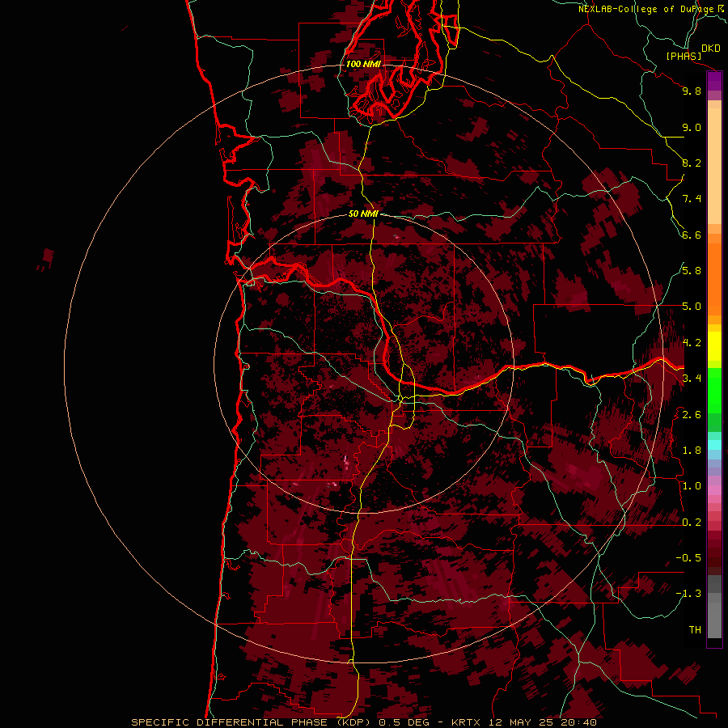Screen dimensions: 728x728
Task: Click the "100 NMI" range ring label
Action: point(363,64)
